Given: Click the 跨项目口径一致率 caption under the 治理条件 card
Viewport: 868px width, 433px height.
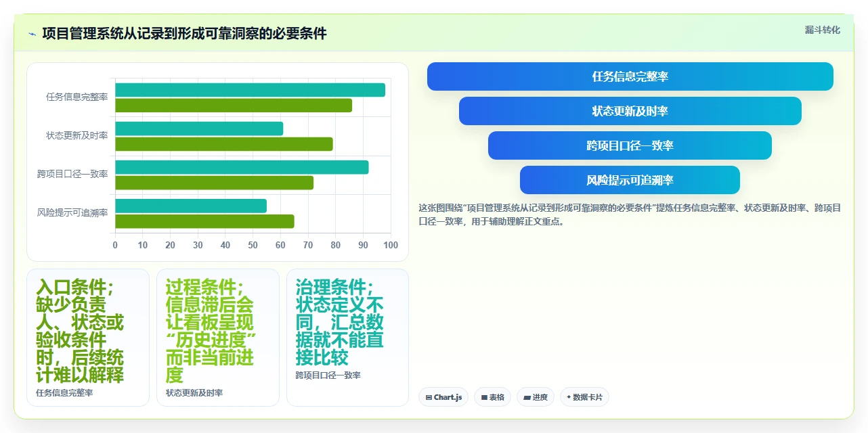Looking at the screenshot, I should 328,375.
